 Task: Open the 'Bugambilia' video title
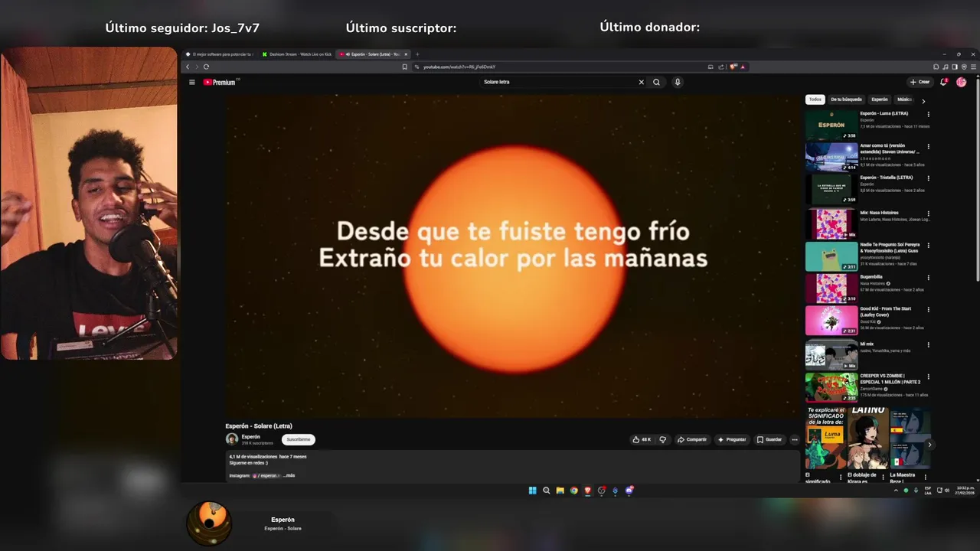[x=871, y=277]
